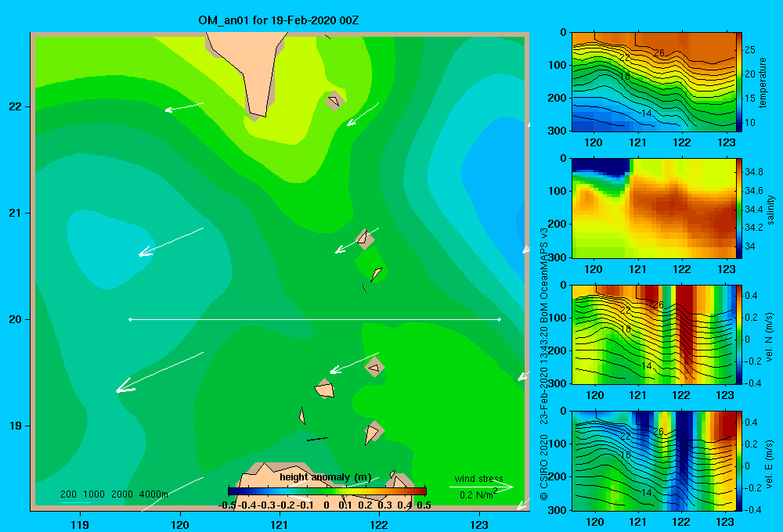783x532 pixels.
Task: Open the northward velocity section panel
Action: (653, 334)
